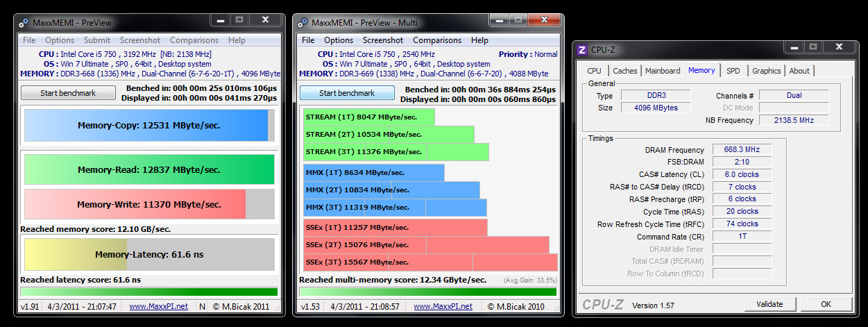Screen dimensions: 868x327
Task: Click the RAS# Precharge 6 clocks field
Action: (742, 199)
